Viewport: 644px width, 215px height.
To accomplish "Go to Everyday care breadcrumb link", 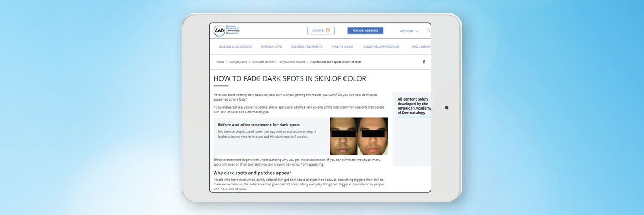I will (x=238, y=62).
